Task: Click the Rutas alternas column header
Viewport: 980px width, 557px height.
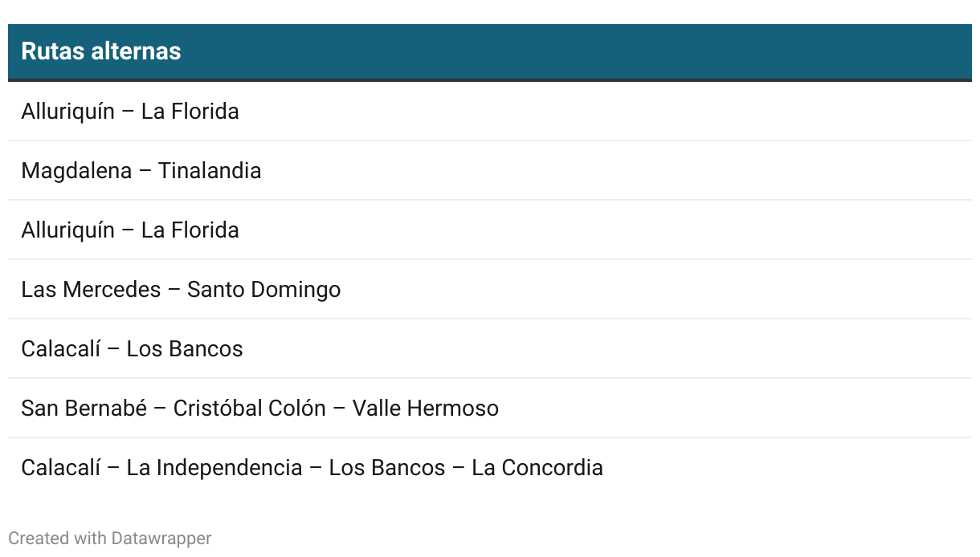Action: pyautogui.click(x=490, y=51)
